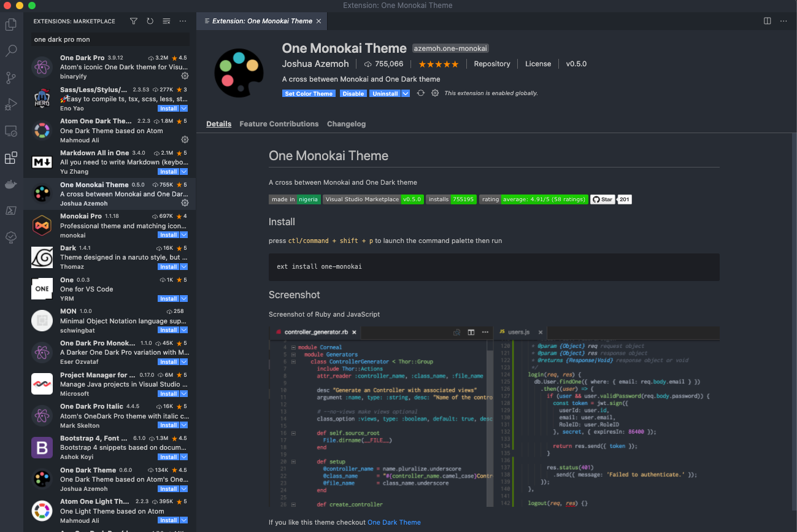
Task: Open the Feature Contributions tab
Action: [279, 123]
